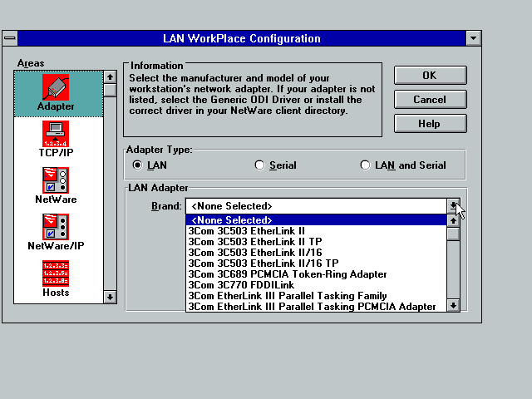Pick the LAN and Serial radio option
The width and height of the screenshot is (532, 399).
365,165
